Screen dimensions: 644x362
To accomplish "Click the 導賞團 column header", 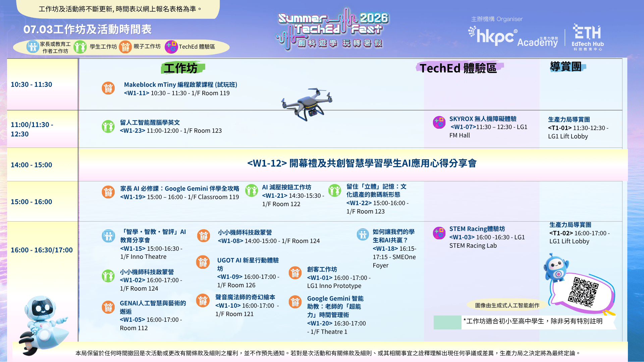I will click(x=566, y=67).
